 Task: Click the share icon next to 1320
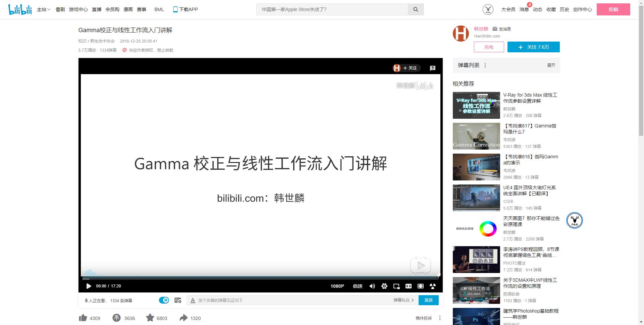click(x=183, y=318)
